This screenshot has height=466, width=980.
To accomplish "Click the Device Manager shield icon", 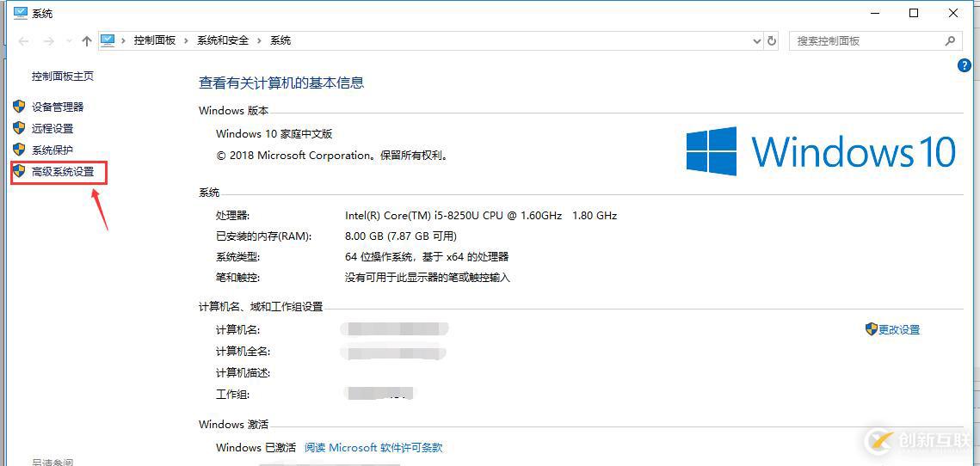I will 19,107.
